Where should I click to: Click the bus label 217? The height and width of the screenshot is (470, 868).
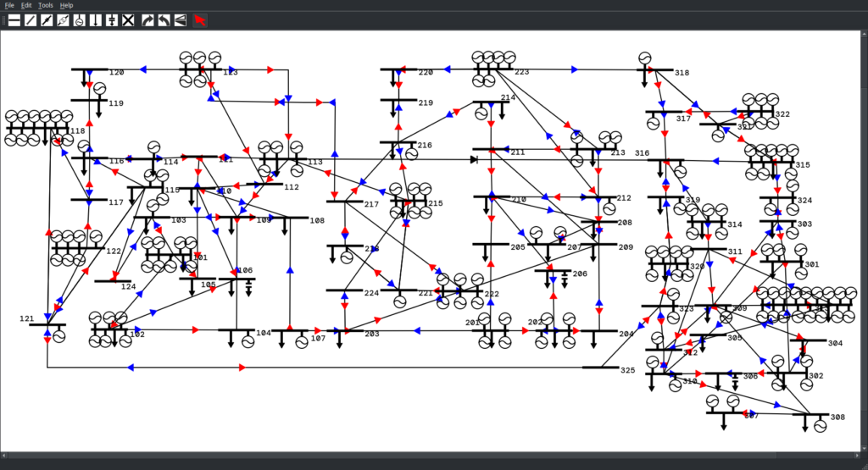coord(371,204)
